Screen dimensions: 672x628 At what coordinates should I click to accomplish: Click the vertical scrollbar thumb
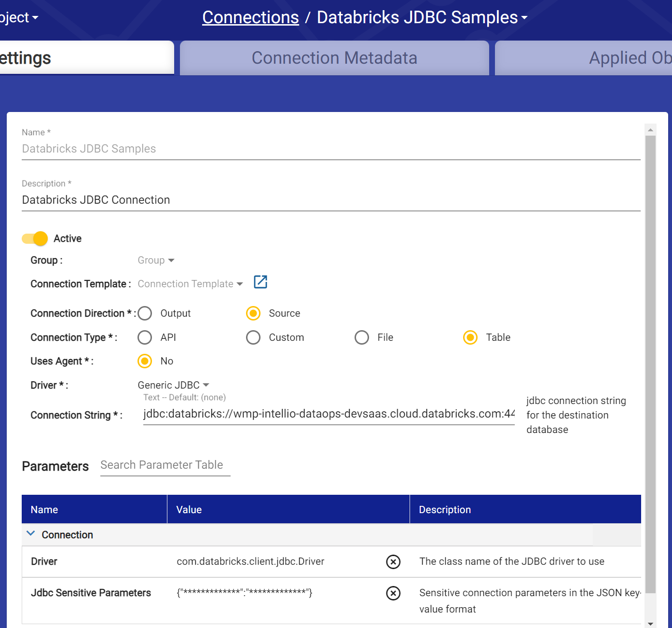click(x=650, y=364)
